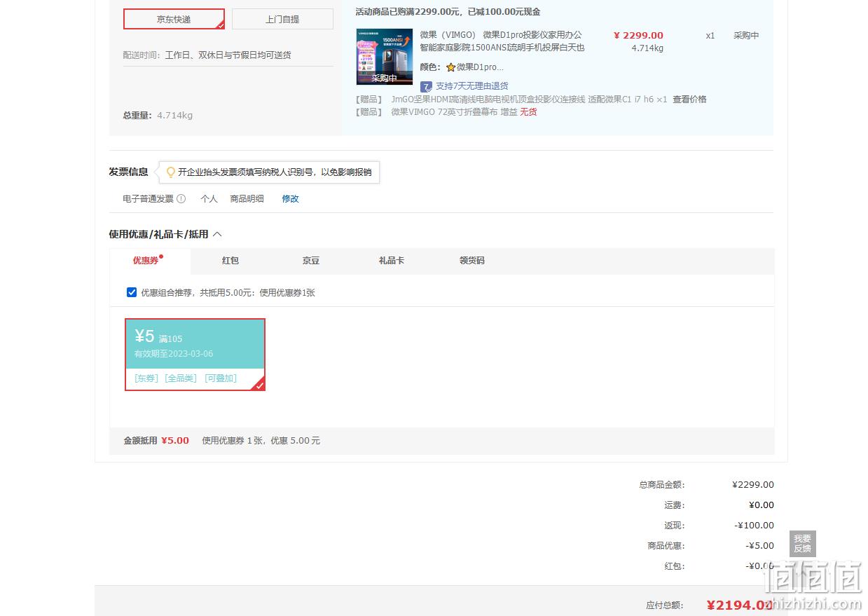Select 京东快递 delivery option
868x616 pixels.
[x=174, y=19]
